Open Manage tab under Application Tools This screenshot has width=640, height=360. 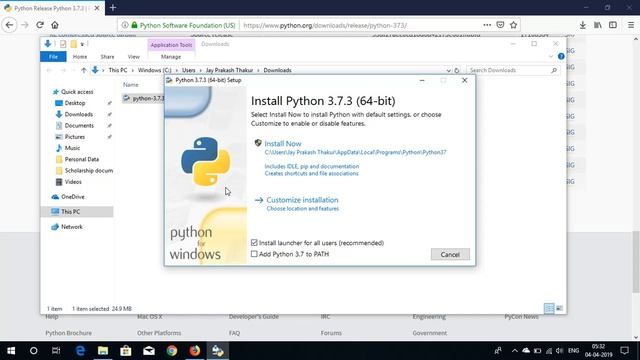pyautogui.click(x=171, y=57)
